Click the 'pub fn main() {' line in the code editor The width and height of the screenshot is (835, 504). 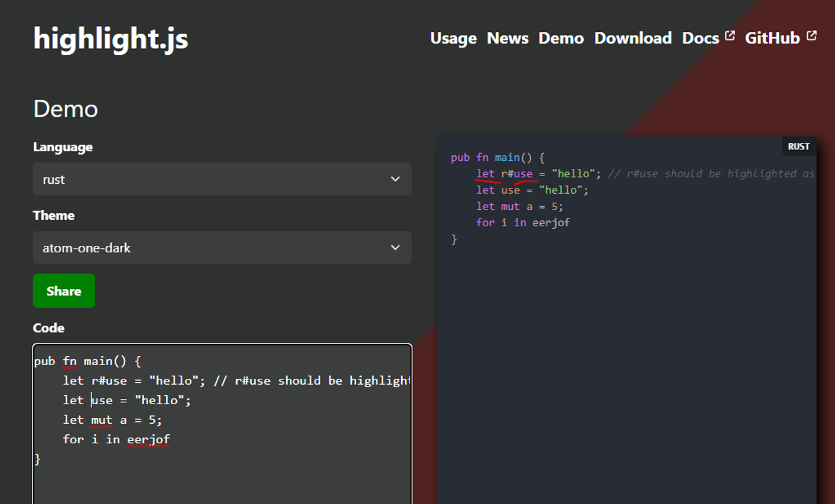click(x=87, y=361)
